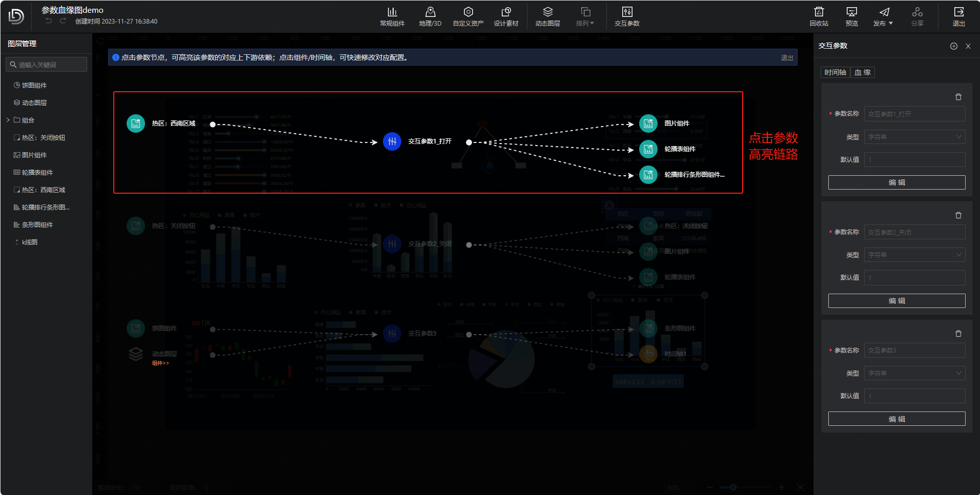
Task: Click 编辑 button for 交互参数2_关闭
Action: (x=896, y=301)
